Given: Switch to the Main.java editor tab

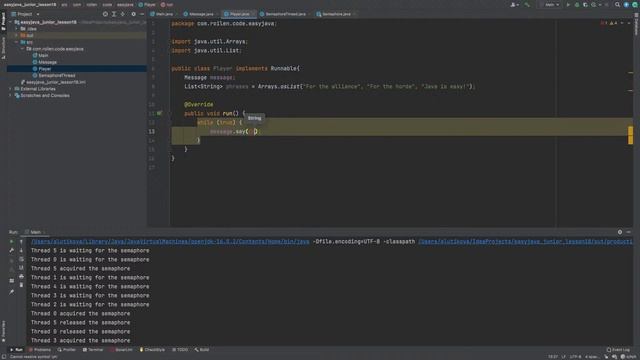Looking at the screenshot, I should pyautogui.click(x=162, y=14).
